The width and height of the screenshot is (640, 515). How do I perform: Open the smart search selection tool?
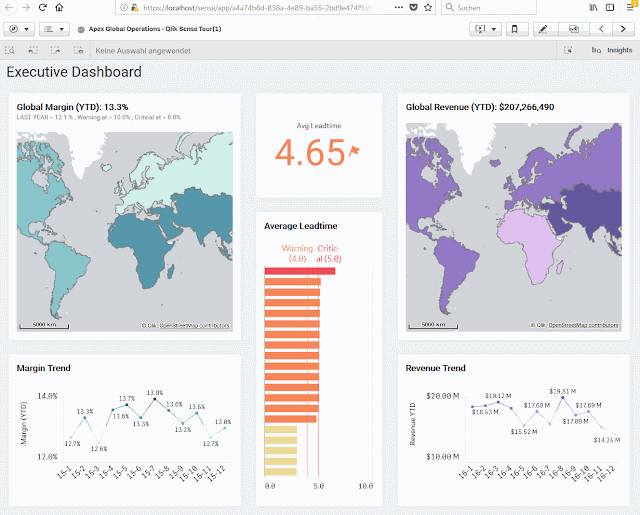(10, 51)
